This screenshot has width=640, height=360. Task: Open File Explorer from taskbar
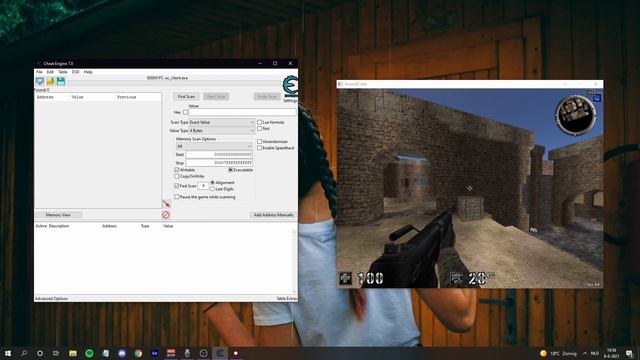pyautogui.click(x=73, y=353)
